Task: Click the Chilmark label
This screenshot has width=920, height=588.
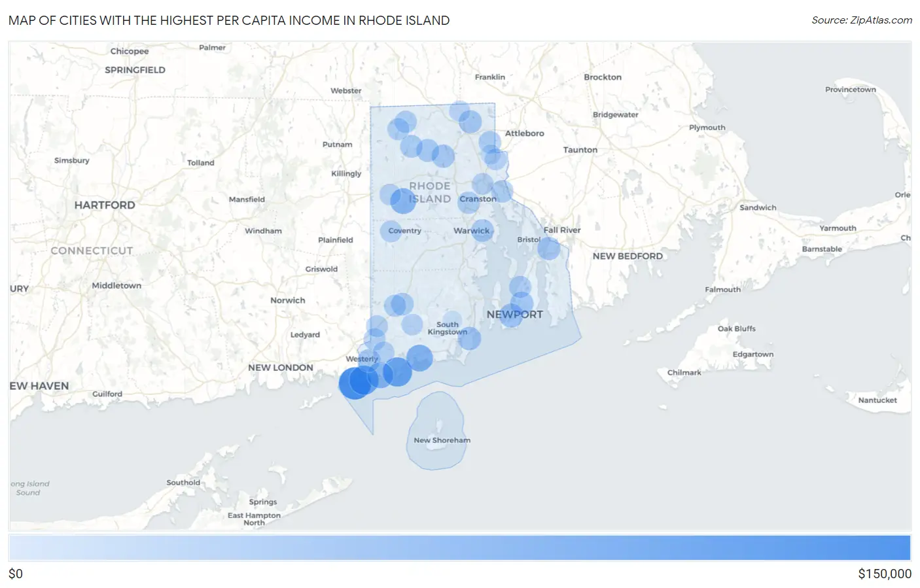Action: point(684,373)
